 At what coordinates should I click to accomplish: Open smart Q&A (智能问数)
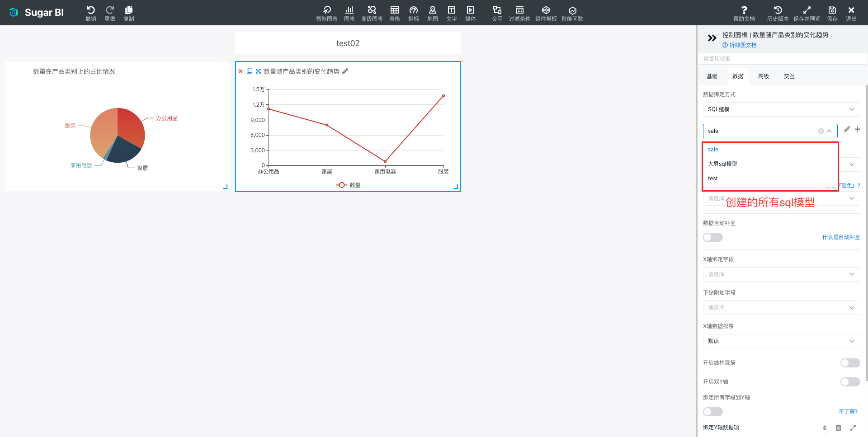[x=572, y=13]
